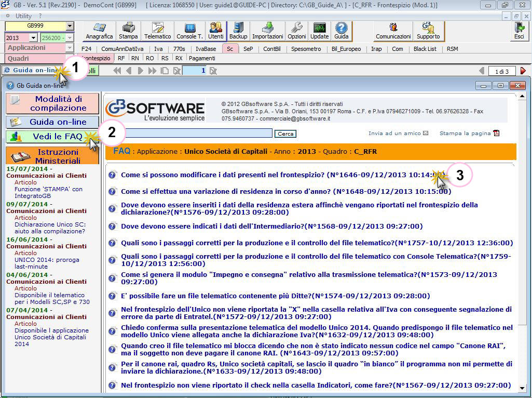Click the Update icon
Viewport: 532px width, 398px height.
click(x=319, y=31)
